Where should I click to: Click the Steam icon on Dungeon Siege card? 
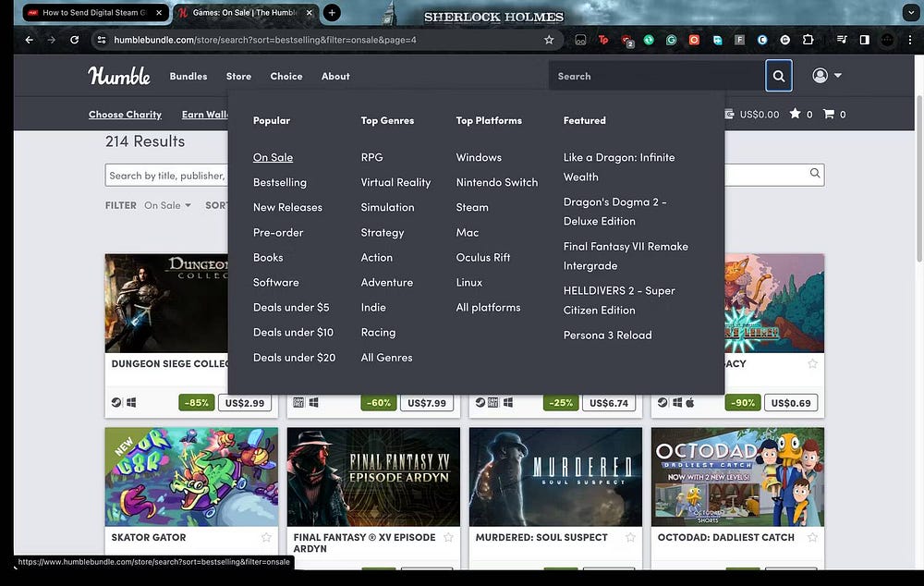click(x=115, y=402)
